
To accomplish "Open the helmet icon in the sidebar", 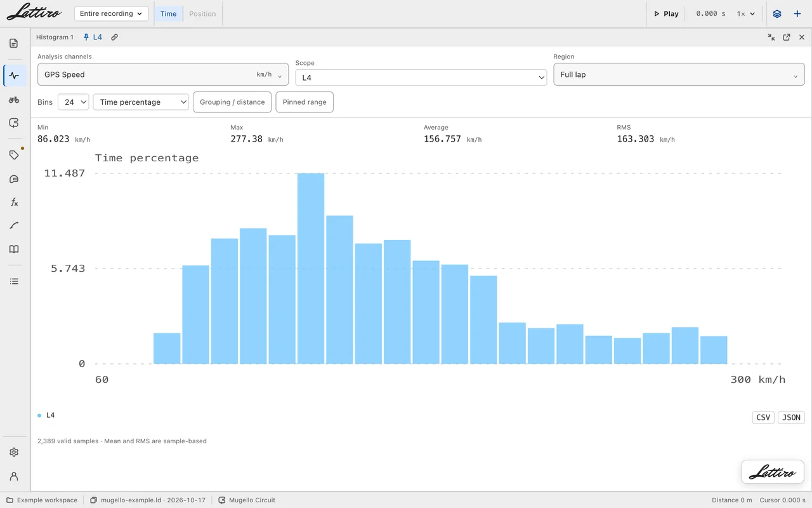I will (14, 179).
